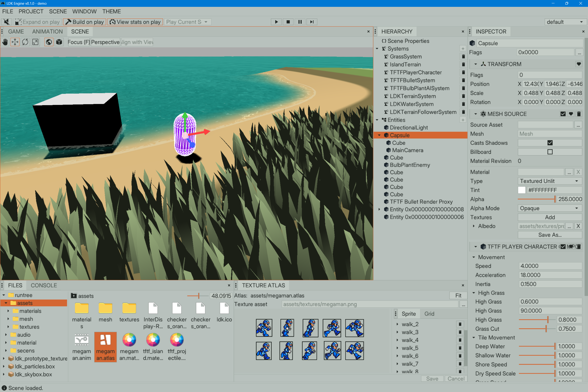Pause the running scene

click(x=300, y=22)
